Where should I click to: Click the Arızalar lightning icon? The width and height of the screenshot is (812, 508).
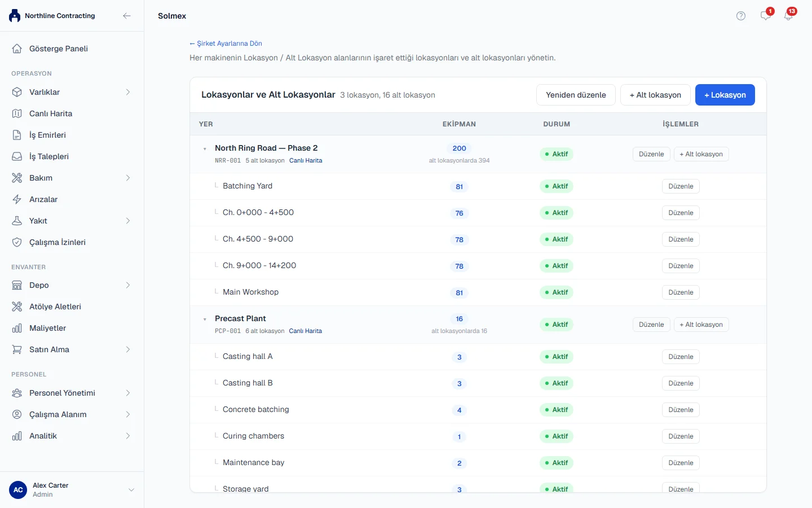point(17,199)
